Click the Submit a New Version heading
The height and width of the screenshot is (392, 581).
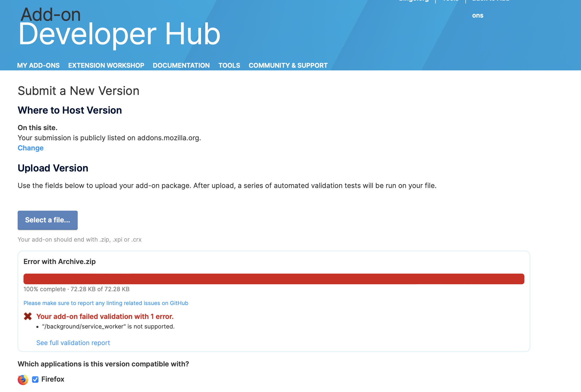coord(78,91)
